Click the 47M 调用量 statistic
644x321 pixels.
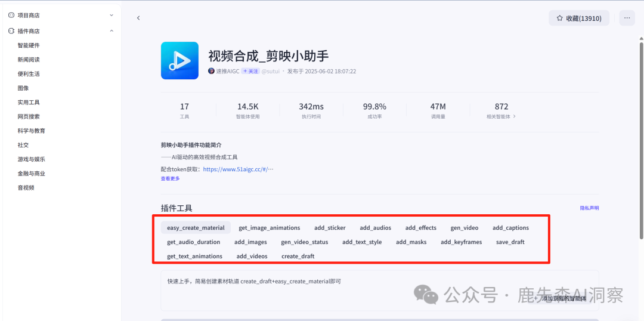(438, 110)
